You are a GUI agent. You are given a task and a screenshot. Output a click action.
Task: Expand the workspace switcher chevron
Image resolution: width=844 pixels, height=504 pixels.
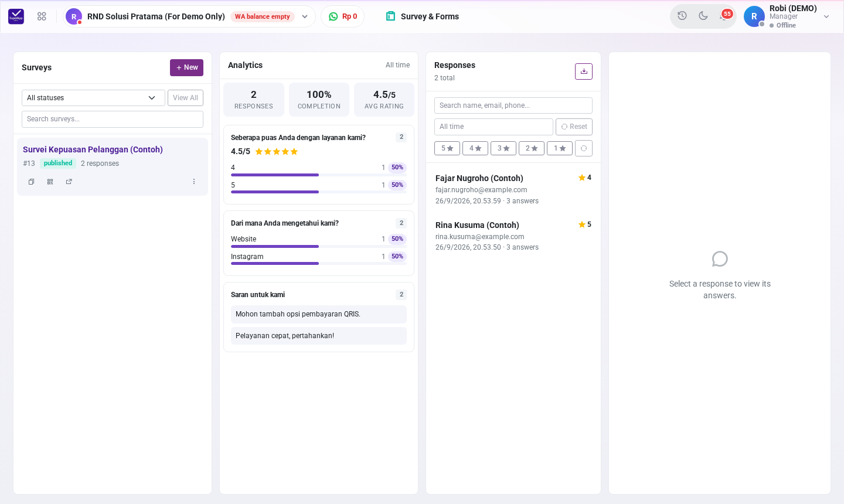tap(305, 16)
